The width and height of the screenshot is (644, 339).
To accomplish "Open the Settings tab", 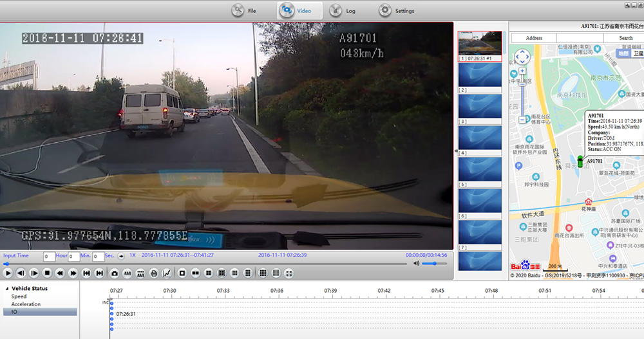I will [x=396, y=11].
